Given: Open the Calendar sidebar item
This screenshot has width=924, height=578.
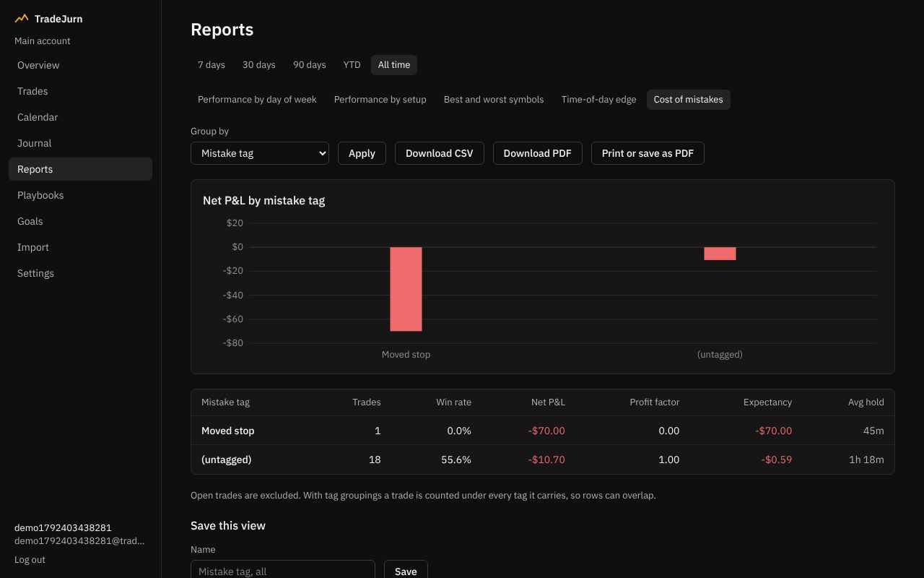Looking at the screenshot, I should click(80, 117).
